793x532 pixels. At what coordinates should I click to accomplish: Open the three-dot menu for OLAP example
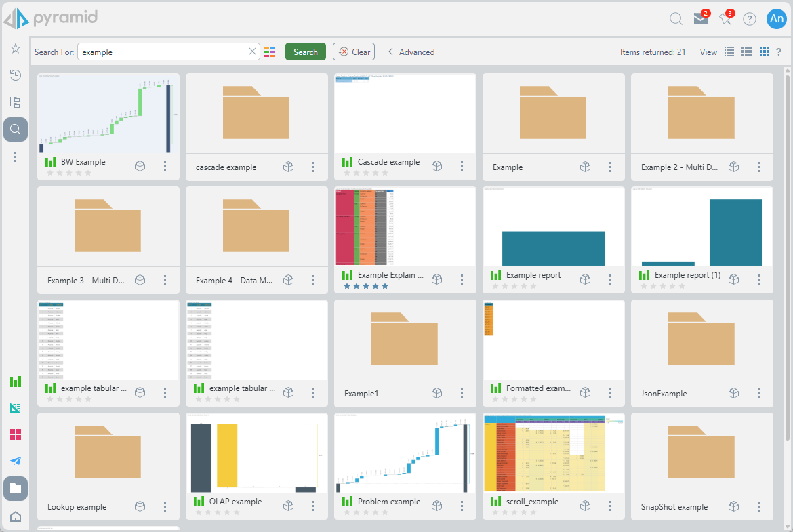[x=313, y=506]
